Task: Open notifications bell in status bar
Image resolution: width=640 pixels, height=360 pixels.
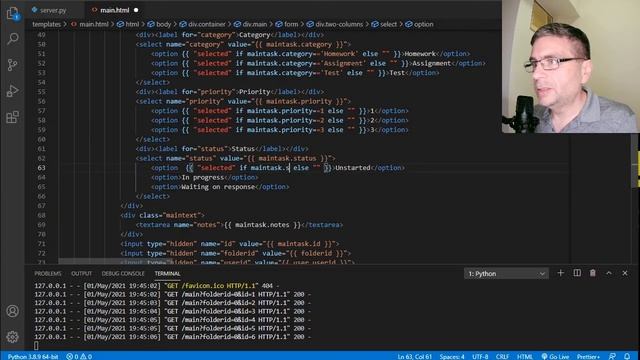Action: (627, 356)
